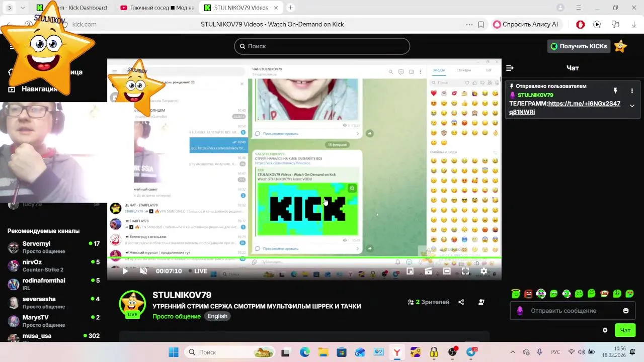The width and height of the screenshot is (644, 362).
Task: Click the Kick search field
Action: (322, 46)
